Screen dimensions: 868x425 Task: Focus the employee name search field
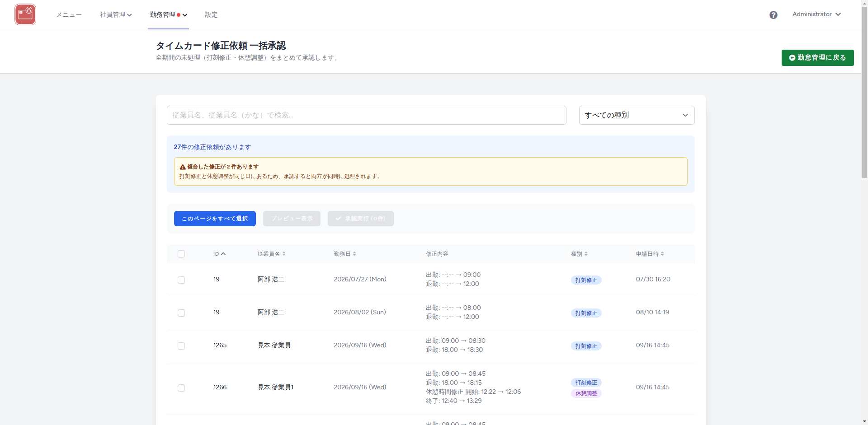point(366,115)
